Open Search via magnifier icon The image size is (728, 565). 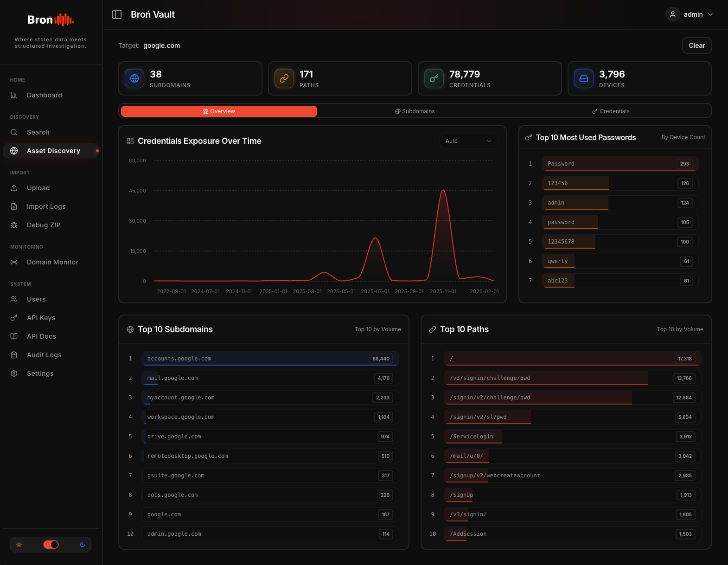(x=14, y=132)
